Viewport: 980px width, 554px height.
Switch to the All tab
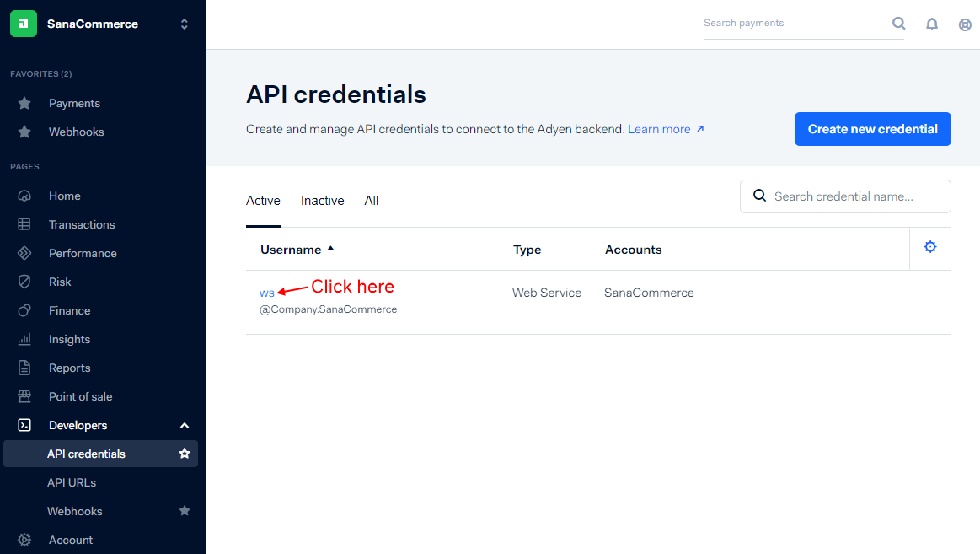(x=372, y=201)
